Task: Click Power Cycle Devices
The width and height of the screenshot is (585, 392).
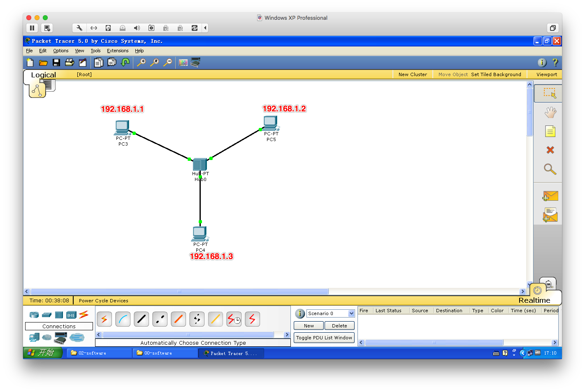Action: point(104,301)
